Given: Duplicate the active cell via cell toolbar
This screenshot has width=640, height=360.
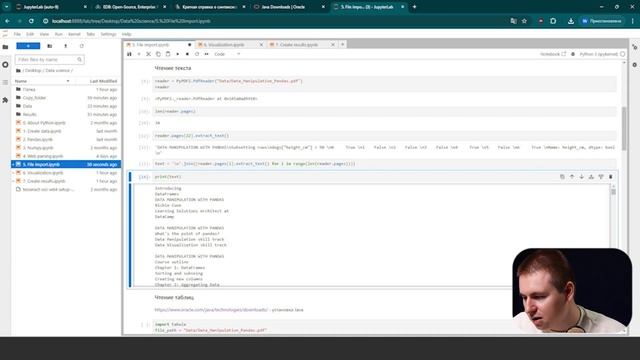Looking at the screenshot, I should (x=562, y=177).
